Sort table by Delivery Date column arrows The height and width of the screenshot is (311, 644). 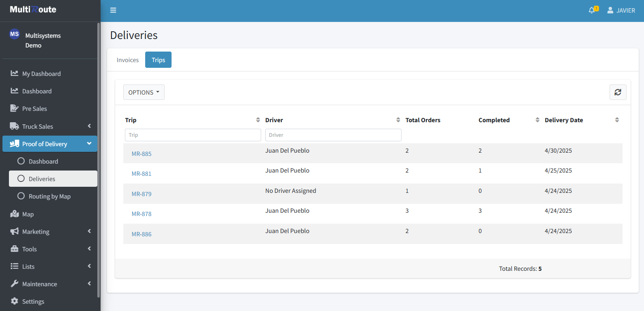coord(617,120)
